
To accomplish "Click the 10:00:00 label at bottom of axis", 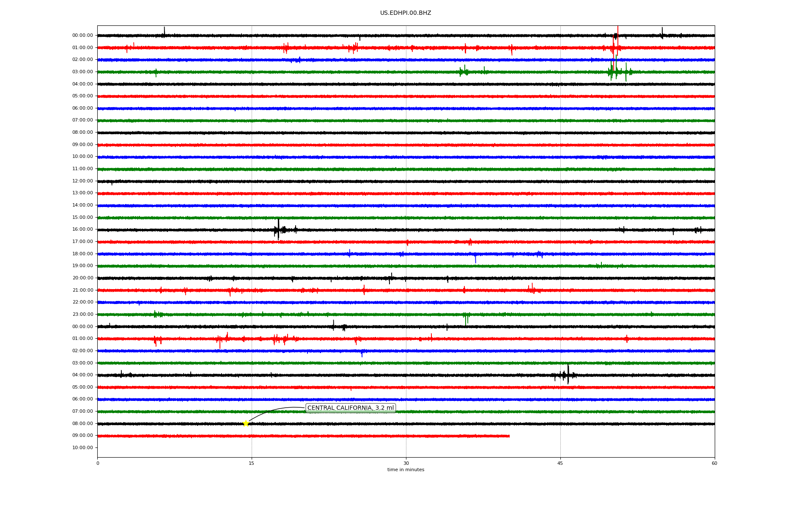I will pyautogui.click(x=82, y=448).
